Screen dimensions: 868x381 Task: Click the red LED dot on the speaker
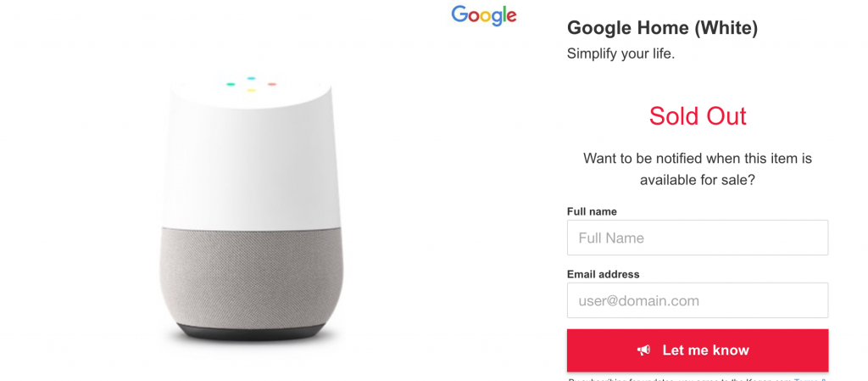(x=272, y=84)
